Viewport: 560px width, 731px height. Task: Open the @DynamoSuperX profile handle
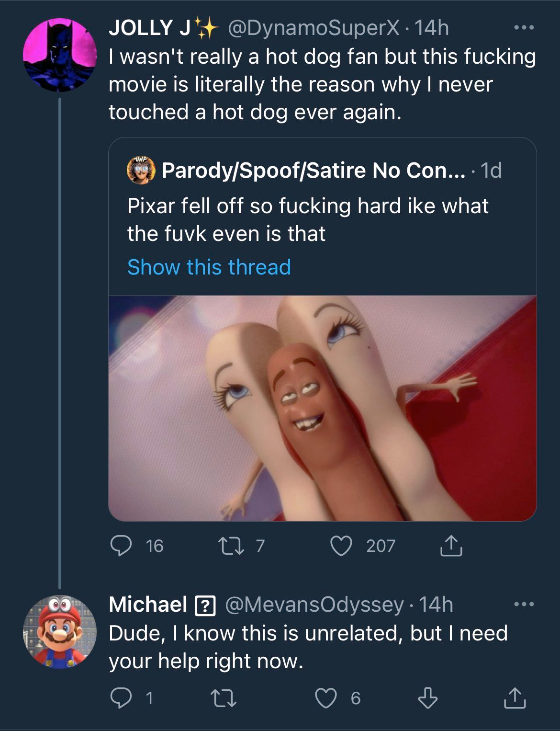coord(314,28)
